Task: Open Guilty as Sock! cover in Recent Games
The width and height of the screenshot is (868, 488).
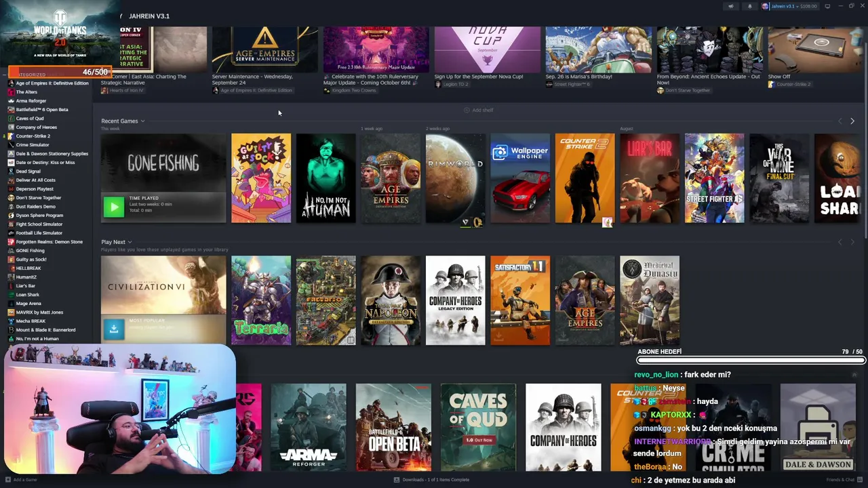Action: click(x=261, y=178)
